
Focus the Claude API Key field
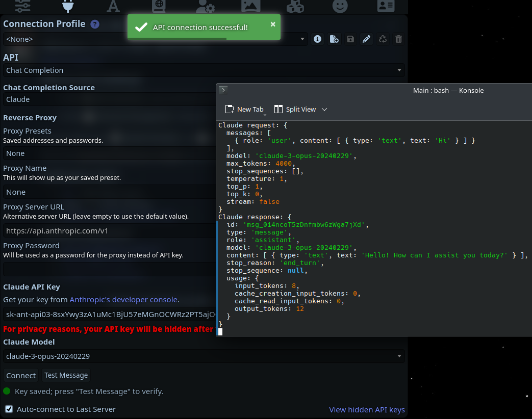(x=109, y=314)
